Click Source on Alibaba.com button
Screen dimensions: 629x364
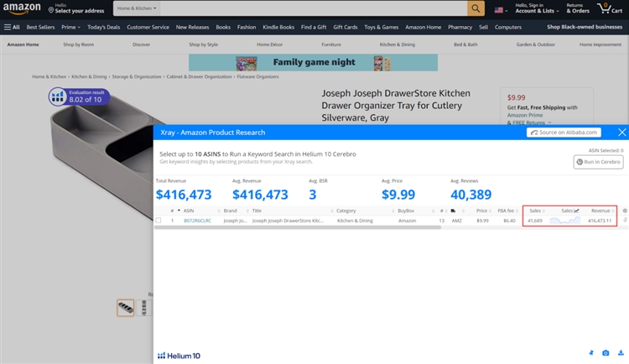pyautogui.click(x=564, y=133)
